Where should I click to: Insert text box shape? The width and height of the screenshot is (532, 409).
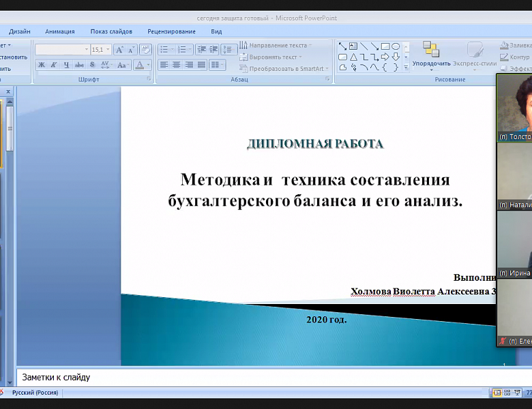(353, 46)
